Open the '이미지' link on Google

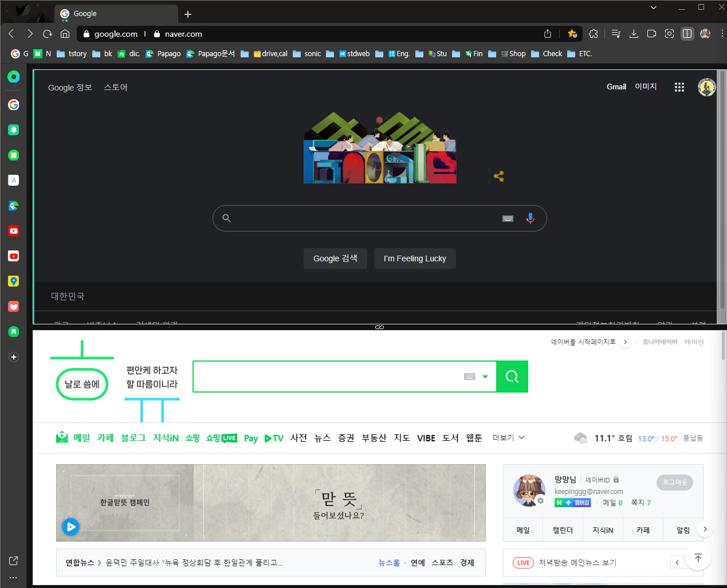coord(646,87)
